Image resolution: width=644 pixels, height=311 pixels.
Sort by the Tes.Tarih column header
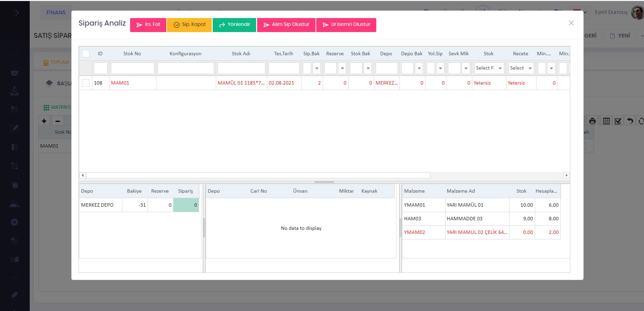tap(283, 54)
